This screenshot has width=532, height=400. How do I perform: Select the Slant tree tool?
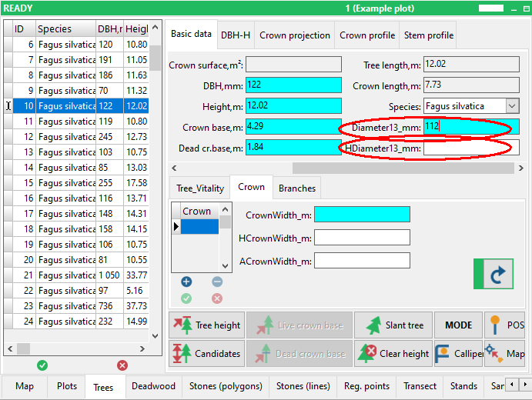pyautogui.click(x=393, y=325)
